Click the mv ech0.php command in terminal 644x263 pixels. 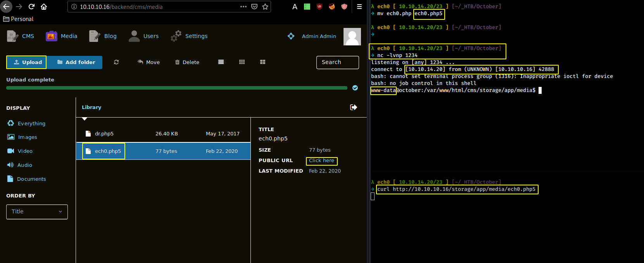[410, 14]
